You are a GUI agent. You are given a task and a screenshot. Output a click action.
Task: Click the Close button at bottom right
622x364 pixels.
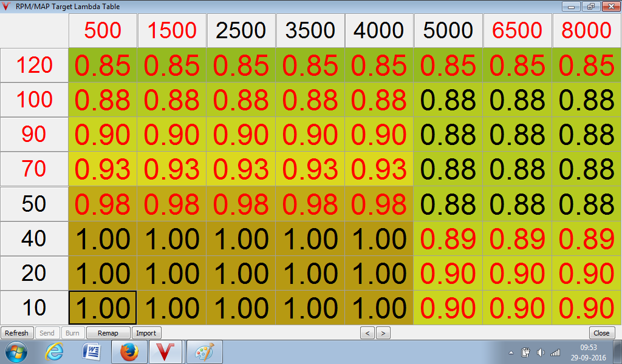click(601, 333)
